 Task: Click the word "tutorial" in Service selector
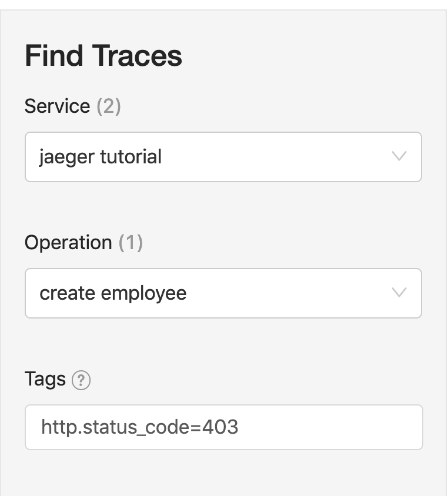pyautogui.click(x=131, y=157)
